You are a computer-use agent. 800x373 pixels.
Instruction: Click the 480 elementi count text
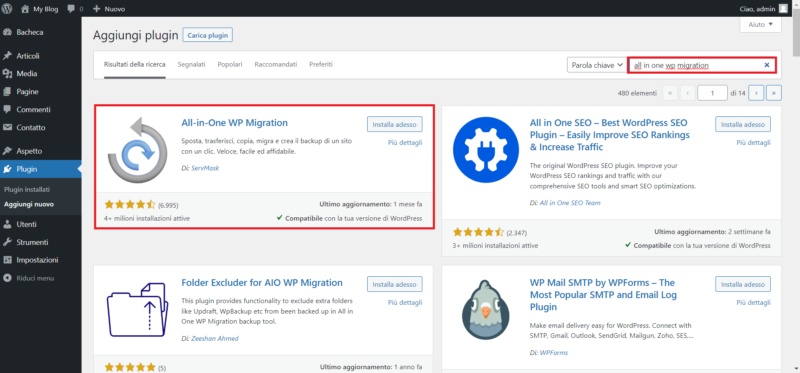click(x=637, y=93)
